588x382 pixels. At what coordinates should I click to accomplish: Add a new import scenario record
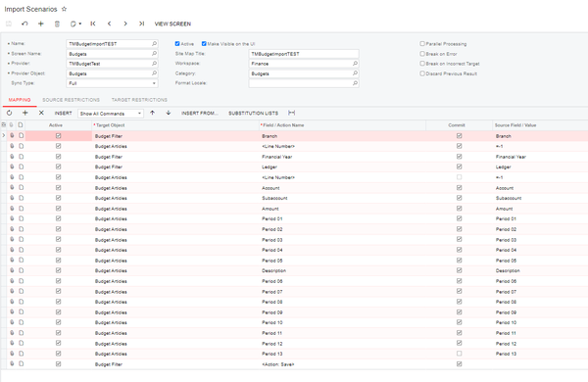(41, 24)
